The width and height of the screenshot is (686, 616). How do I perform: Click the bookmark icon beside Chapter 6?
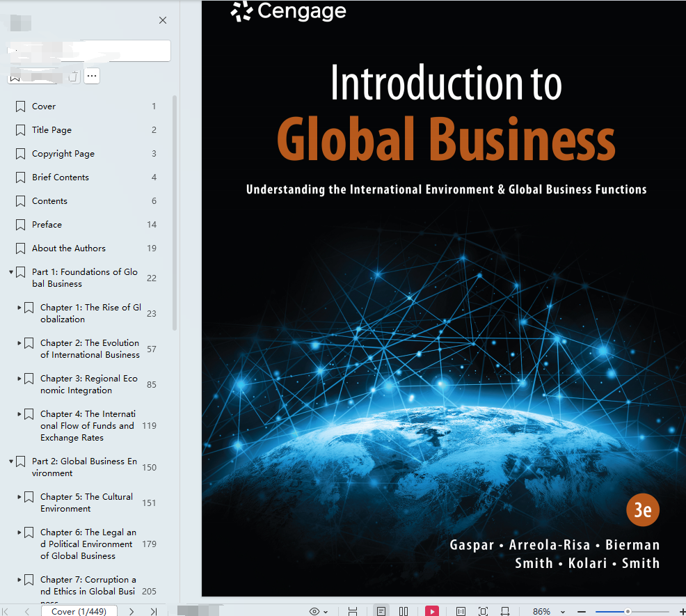pyautogui.click(x=29, y=532)
